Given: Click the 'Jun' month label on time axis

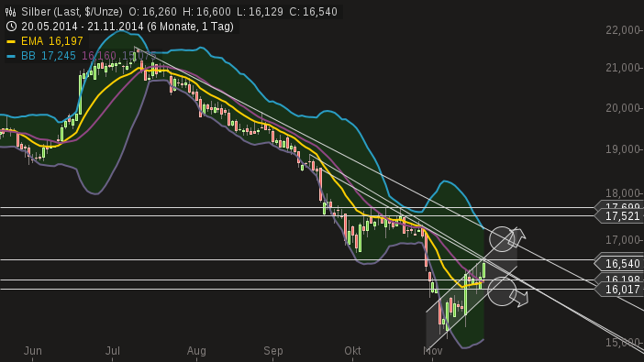Looking at the screenshot, I should click(32, 351).
